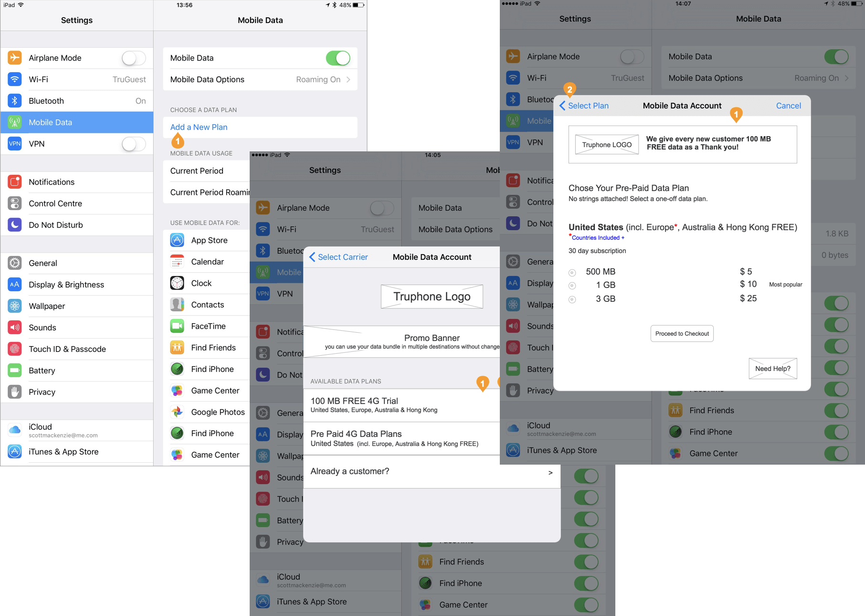Open Display & Brightness in the left screen

[x=77, y=285]
